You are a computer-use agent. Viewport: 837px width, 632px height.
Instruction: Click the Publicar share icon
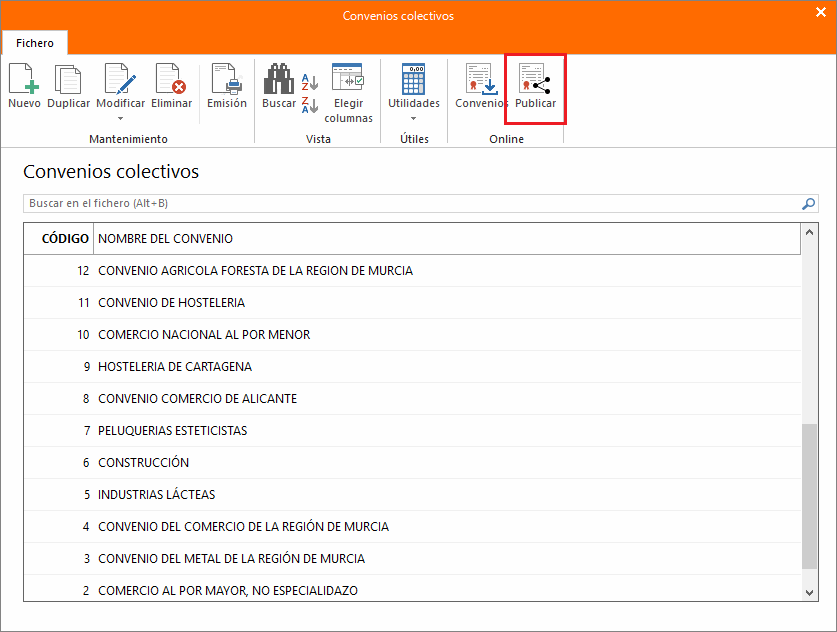pyautogui.click(x=535, y=79)
